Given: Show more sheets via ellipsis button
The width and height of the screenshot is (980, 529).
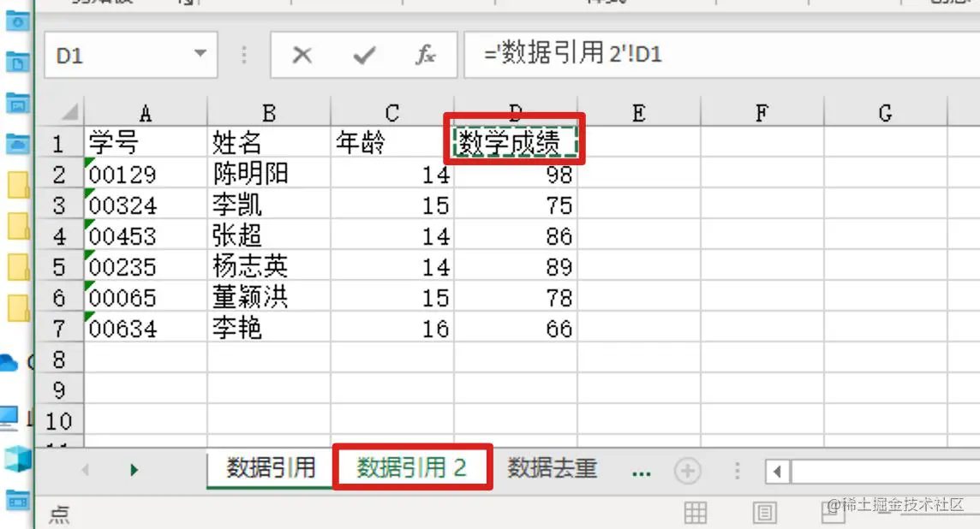Looking at the screenshot, I should (642, 473).
